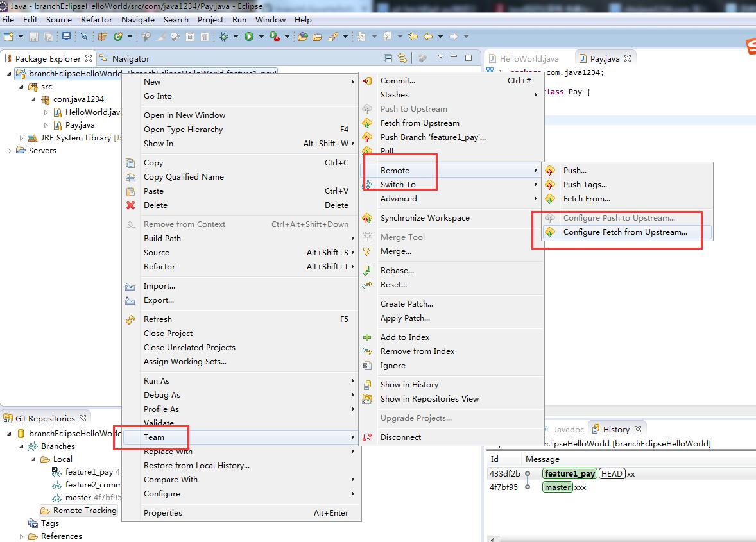This screenshot has height=542, width=756.
Task: Choose Push Tags from Remote submenu
Action: 627,185
